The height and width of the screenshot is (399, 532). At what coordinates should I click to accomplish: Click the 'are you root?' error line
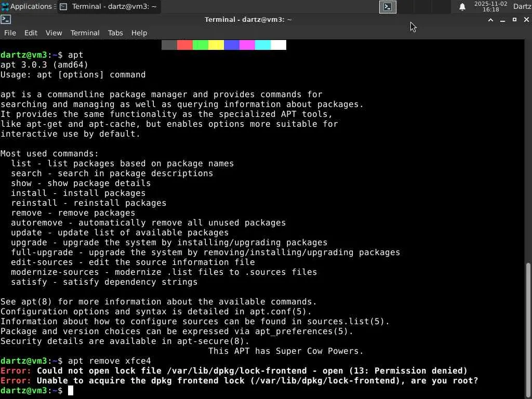coord(239,380)
